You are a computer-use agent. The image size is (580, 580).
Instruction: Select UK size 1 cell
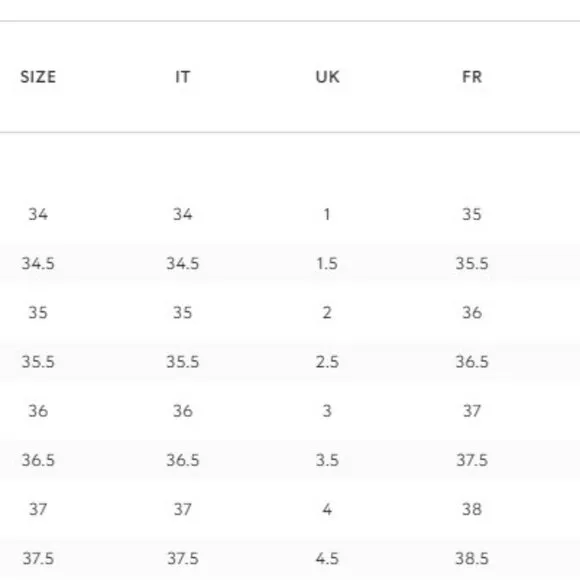pyautogui.click(x=327, y=214)
